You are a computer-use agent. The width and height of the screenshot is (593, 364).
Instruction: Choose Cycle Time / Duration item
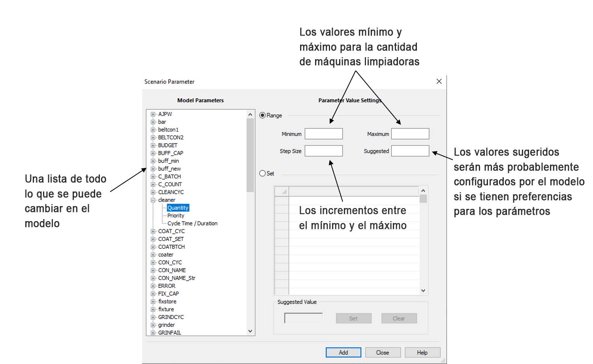(x=192, y=223)
